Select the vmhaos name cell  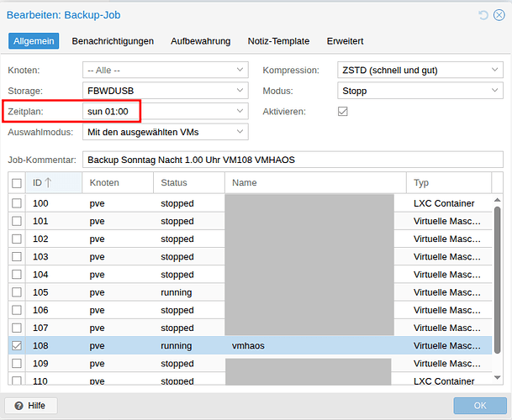(x=248, y=346)
